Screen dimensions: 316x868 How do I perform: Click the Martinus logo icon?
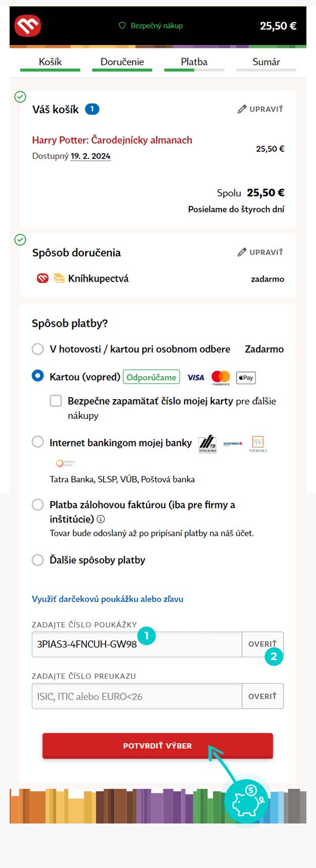pos(28,26)
